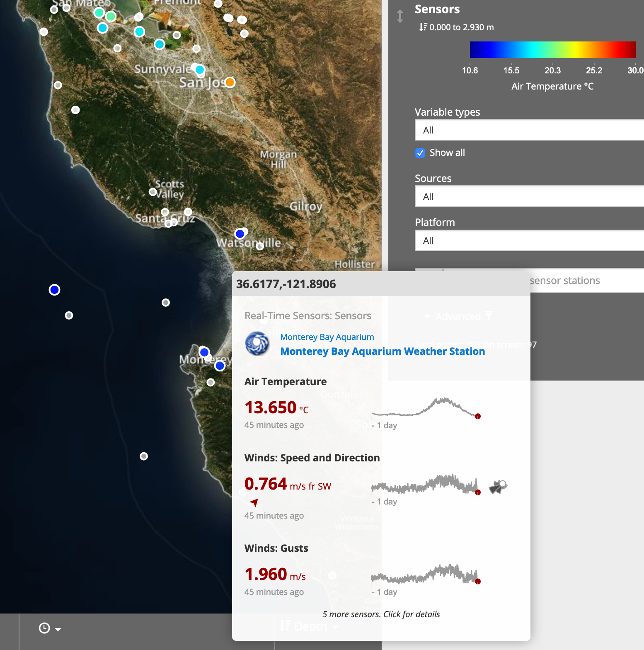Click the red wind direction arrow
The height and width of the screenshot is (650, 644).
tap(254, 502)
